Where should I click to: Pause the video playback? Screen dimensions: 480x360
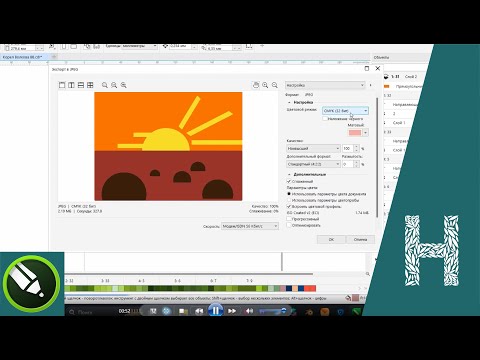click(x=216, y=311)
